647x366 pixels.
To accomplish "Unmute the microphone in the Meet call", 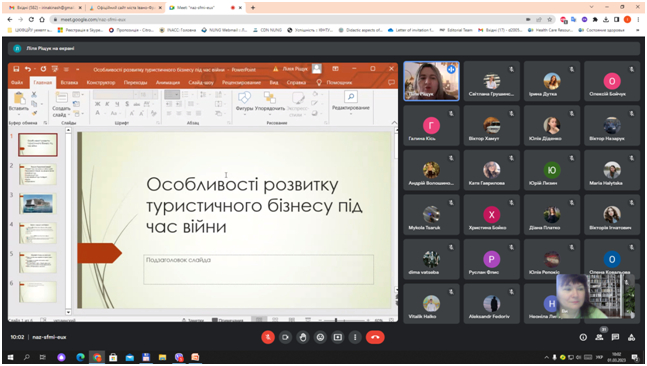I will [x=268, y=337].
